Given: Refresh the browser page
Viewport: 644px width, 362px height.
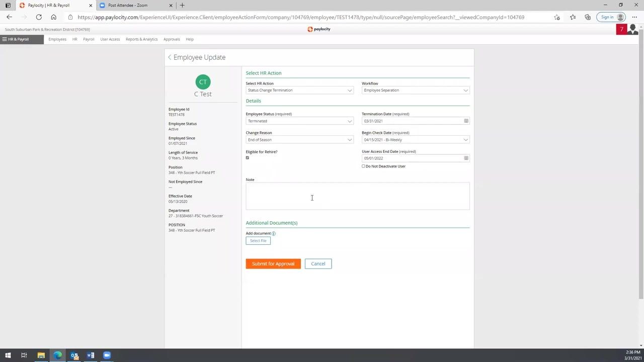Looking at the screenshot, I should click(x=39, y=17).
